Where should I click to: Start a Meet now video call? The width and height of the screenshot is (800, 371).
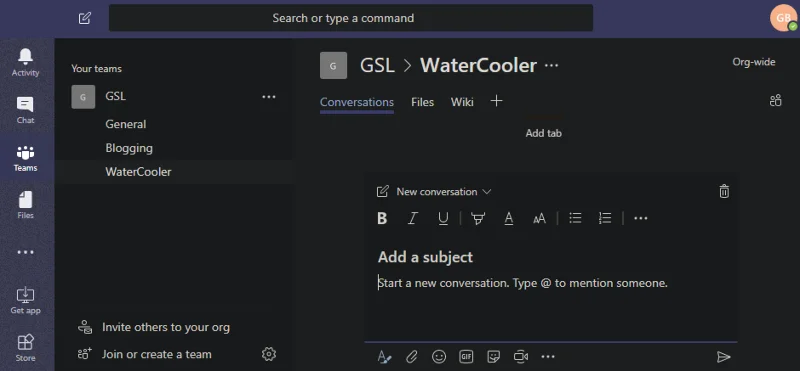(x=521, y=357)
